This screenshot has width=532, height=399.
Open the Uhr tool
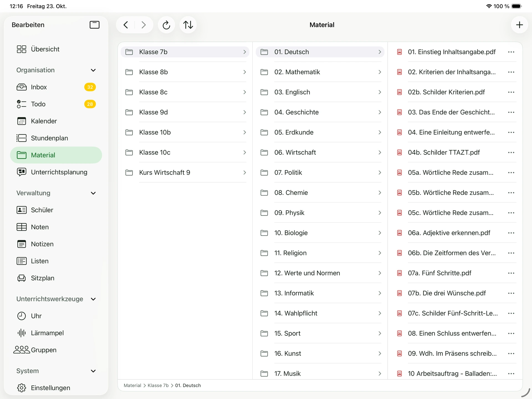56,316
